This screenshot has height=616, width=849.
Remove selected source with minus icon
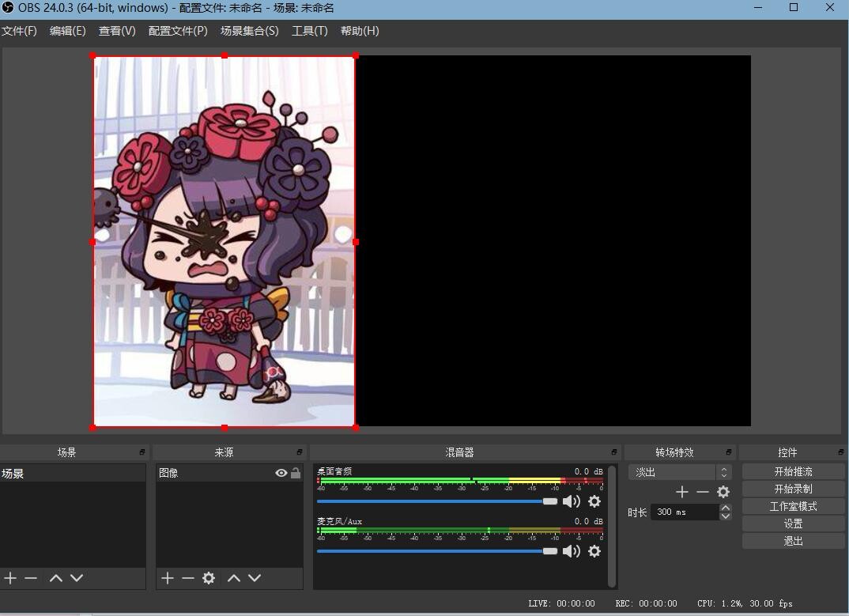tap(188, 578)
